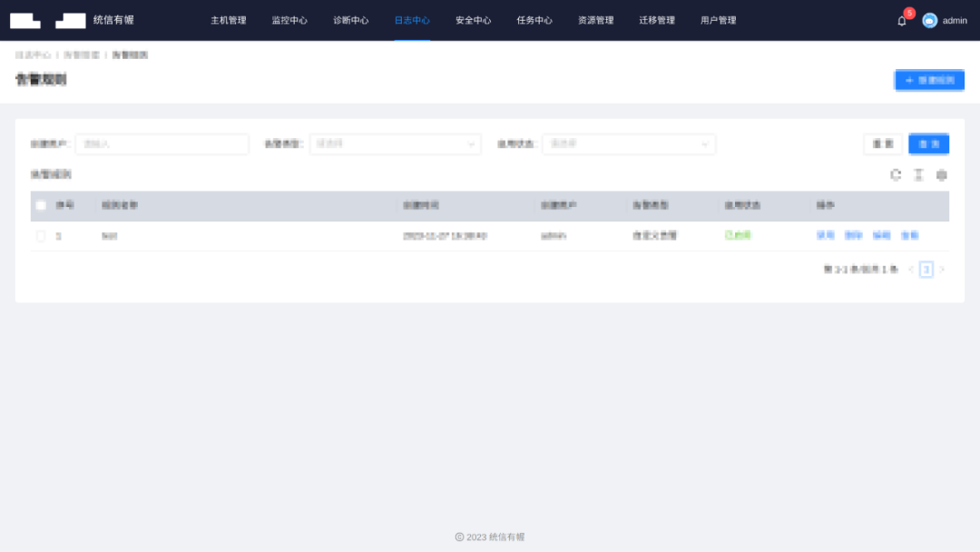This screenshot has height=552, width=980.
Task: Click the © 2023 统信有幄 footer text
Action: click(x=490, y=537)
